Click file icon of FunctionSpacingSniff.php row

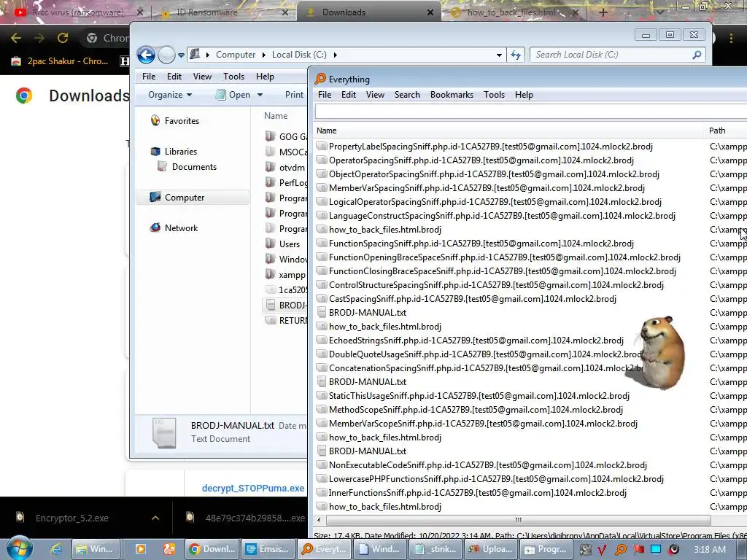point(322,244)
